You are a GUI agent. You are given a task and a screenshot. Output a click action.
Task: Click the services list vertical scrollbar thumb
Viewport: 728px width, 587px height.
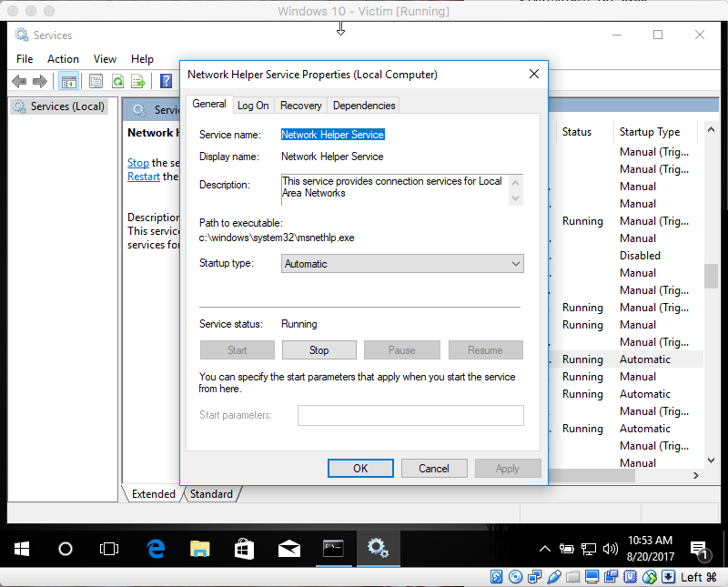711,276
